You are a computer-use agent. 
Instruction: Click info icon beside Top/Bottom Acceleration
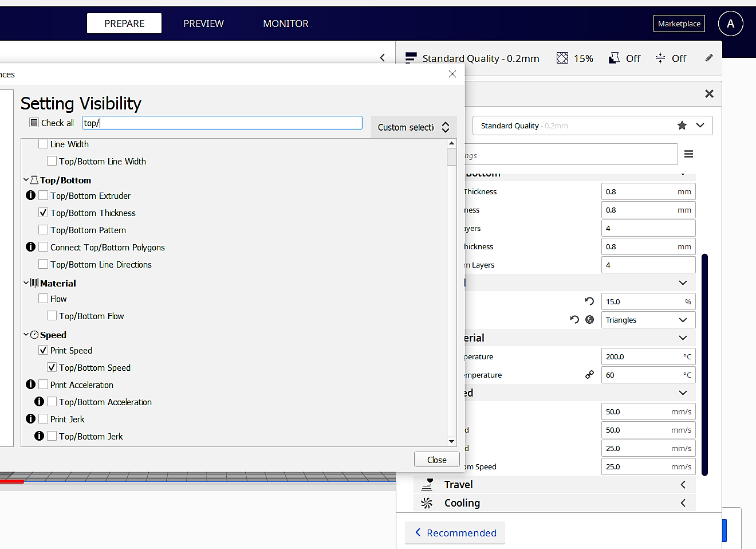point(40,402)
